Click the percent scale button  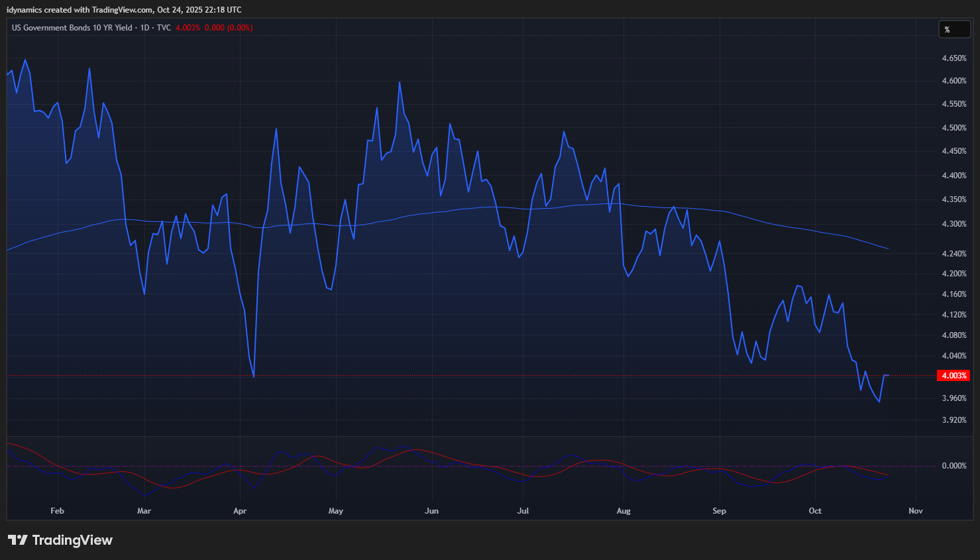tap(954, 29)
